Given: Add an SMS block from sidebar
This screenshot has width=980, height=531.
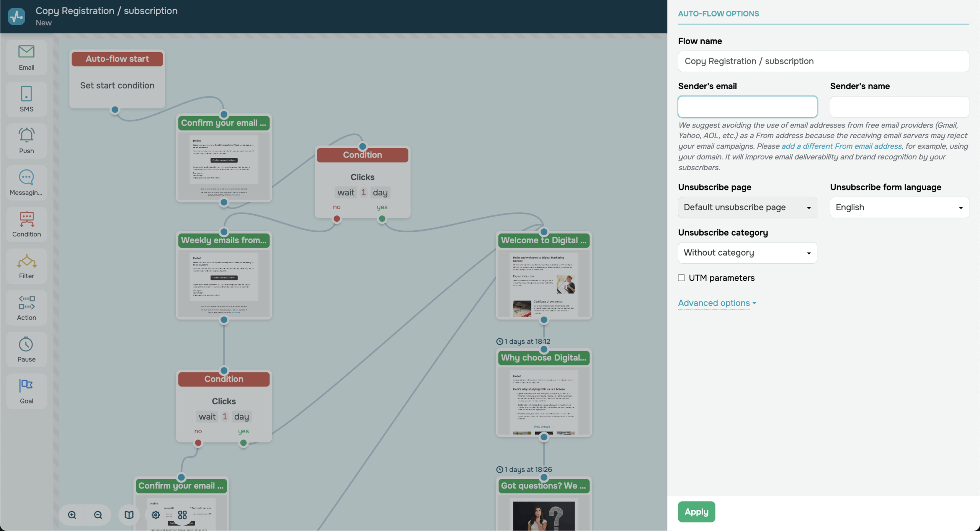Looking at the screenshot, I should (x=26, y=99).
